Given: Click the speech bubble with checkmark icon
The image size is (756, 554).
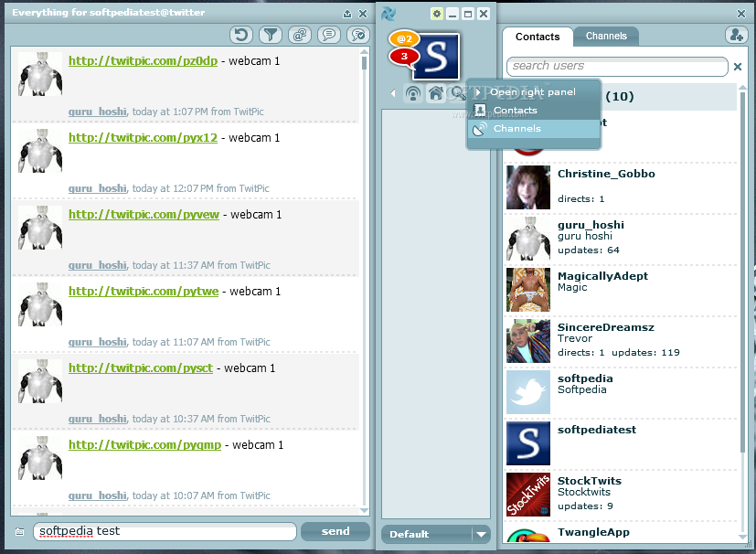Looking at the screenshot, I should tap(358, 35).
